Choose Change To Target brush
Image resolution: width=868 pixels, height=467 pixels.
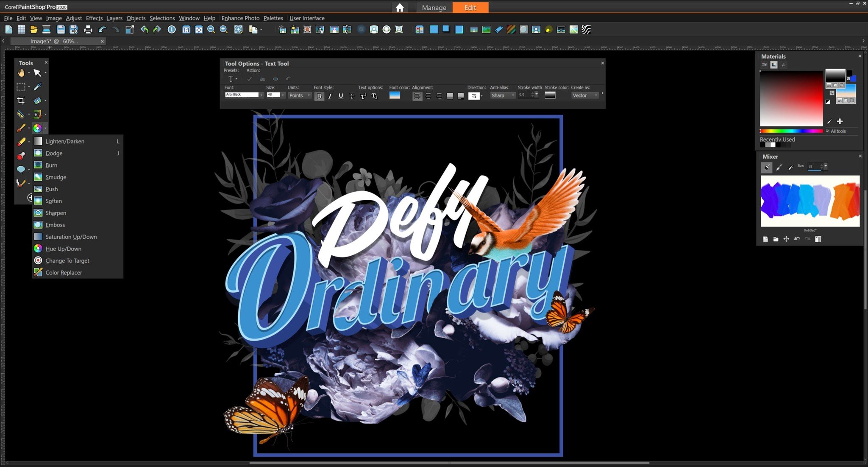(x=78, y=261)
